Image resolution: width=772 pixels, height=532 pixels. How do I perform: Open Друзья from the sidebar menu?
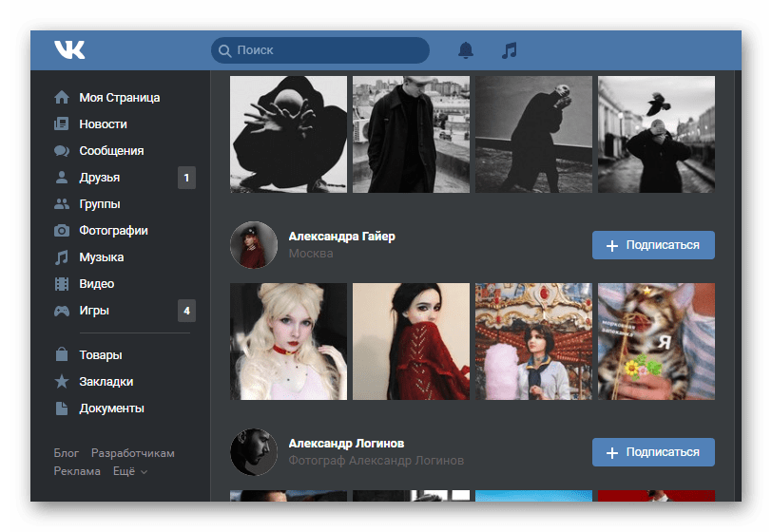click(99, 178)
